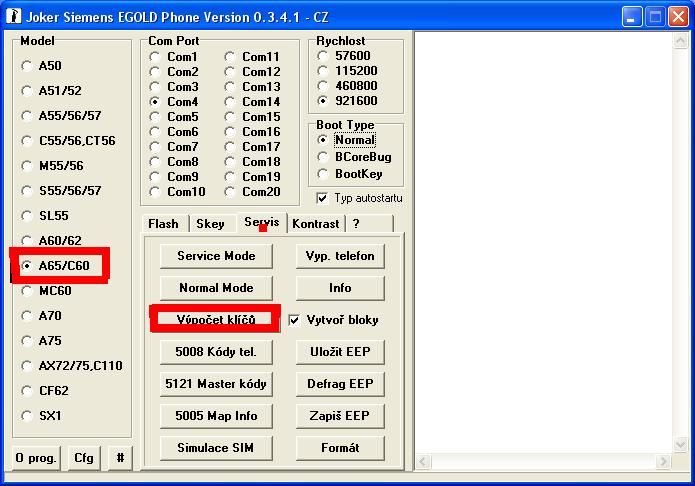
Task: Click the Info button
Action: [340, 288]
